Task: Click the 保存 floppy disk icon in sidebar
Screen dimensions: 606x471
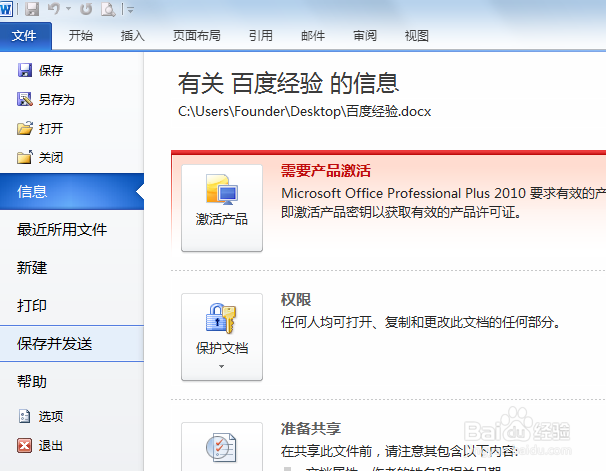Action: (25, 70)
